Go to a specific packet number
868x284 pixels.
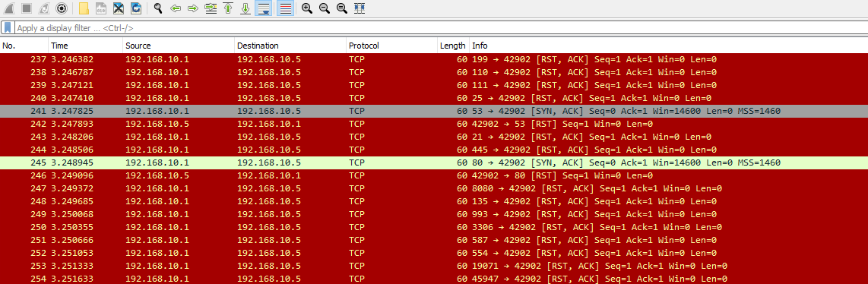pyautogui.click(x=211, y=8)
